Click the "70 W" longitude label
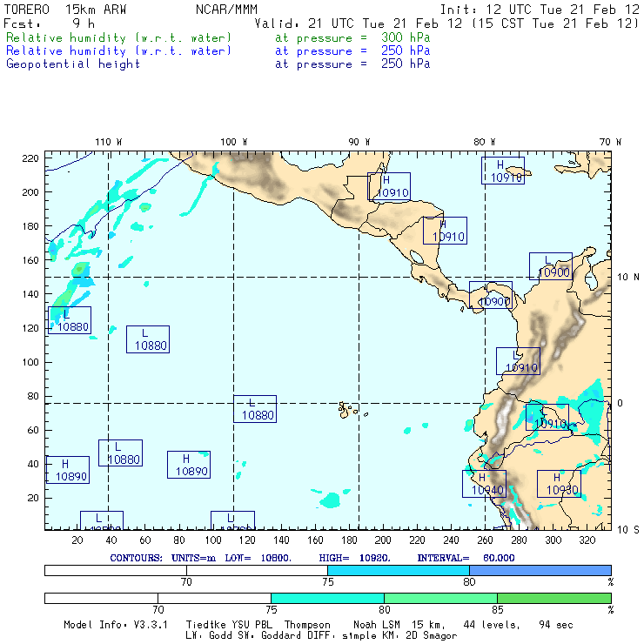Image resolution: width=644 pixels, height=644 pixels. coord(610,142)
